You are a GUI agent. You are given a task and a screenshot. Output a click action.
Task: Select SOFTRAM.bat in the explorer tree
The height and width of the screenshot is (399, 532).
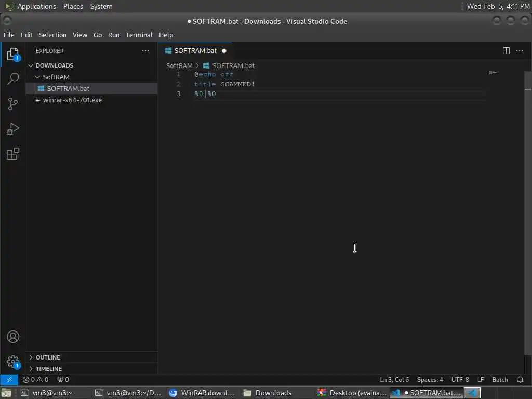[91, 88]
